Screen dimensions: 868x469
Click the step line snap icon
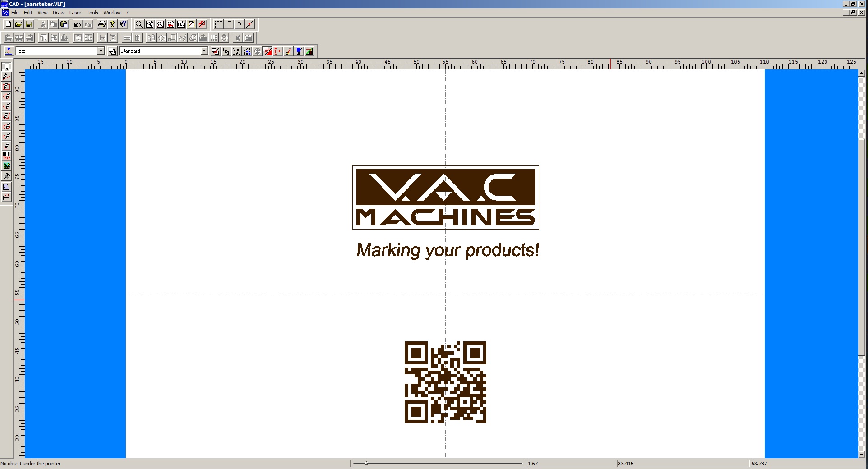point(229,24)
